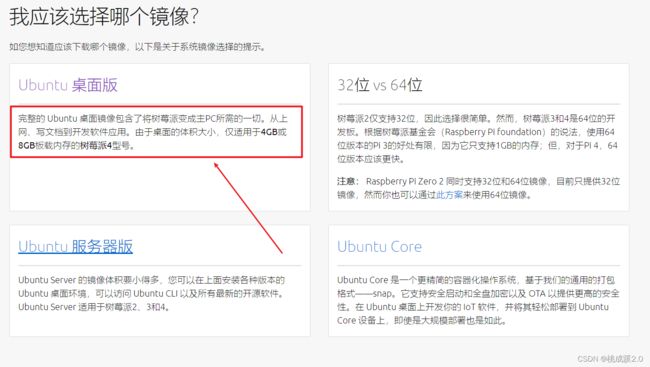Click the subtitle starting 如您想知道应该下载哪个镜像
The height and width of the screenshot is (367, 650).
[x=137, y=47]
